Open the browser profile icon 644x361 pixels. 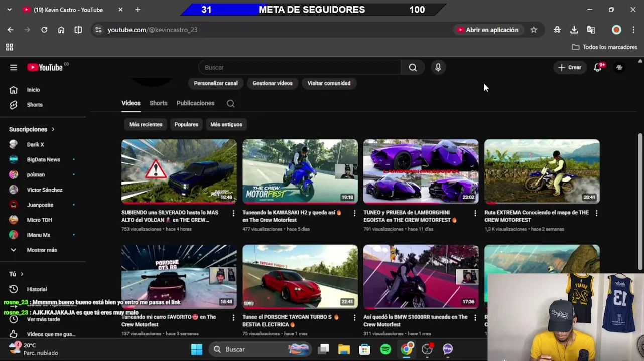pyautogui.click(x=616, y=30)
